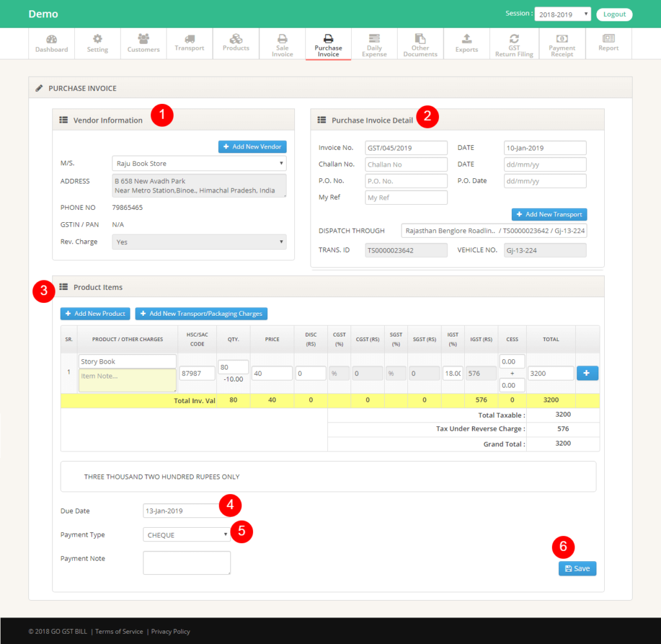The height and width of the screenshot is (644, 661).
Task: Select the Purchase Invoice tab
Action: pyautogui.click(x=328, y=43)
